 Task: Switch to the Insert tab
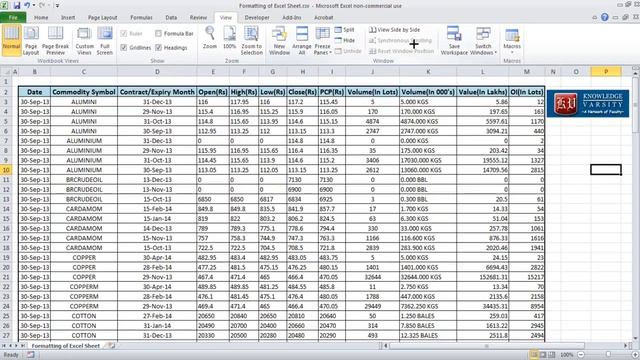pyautogui.click(x=68, y=18)
